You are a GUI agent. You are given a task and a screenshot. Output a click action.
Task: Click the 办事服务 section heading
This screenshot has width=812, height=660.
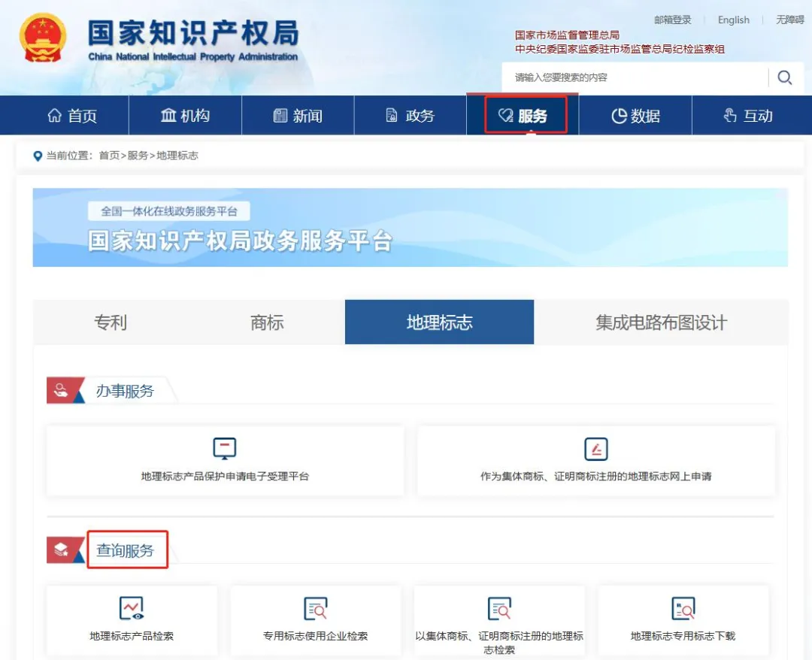[x=125, y=391]
